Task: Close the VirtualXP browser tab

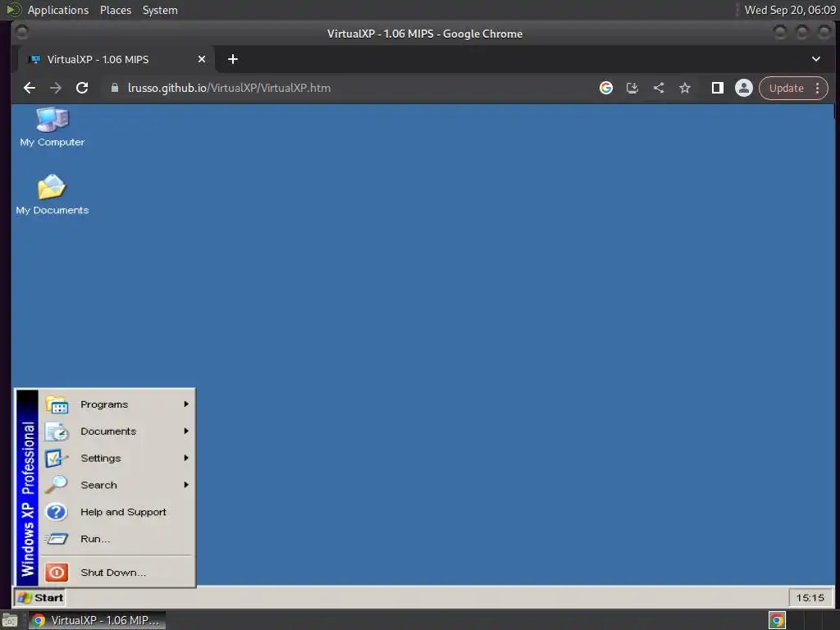Action: 202,59
